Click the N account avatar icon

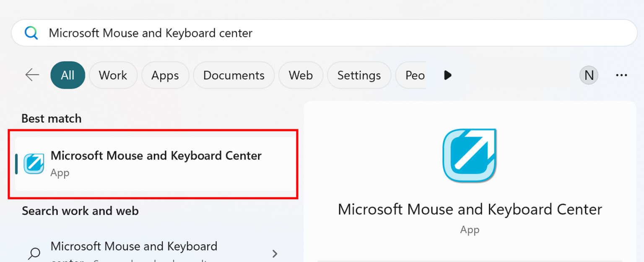pos(589,75)
